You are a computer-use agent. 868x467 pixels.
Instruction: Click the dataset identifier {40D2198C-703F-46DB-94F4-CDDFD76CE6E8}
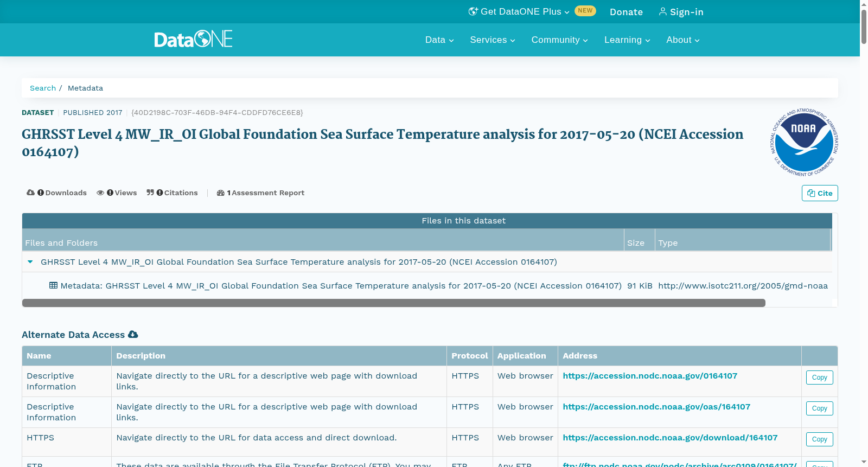(x=217, y=112)
